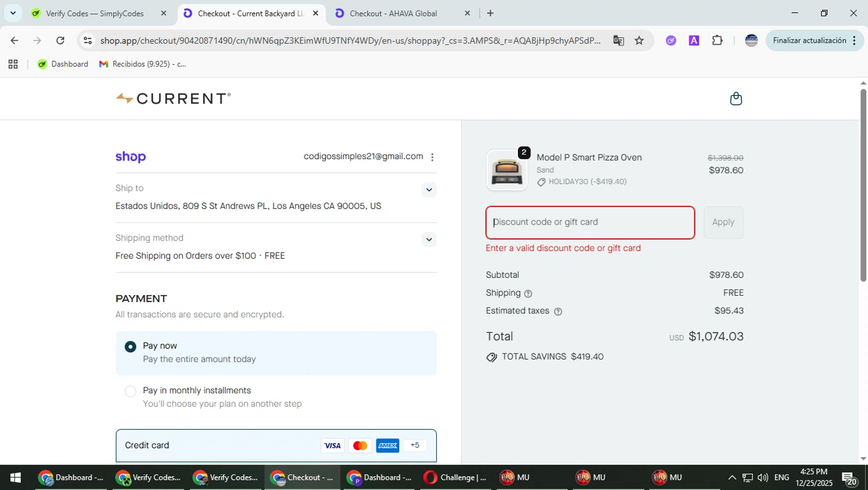Click Finalizar actualización button
The width and height of the screenshot is (868, 490).
pos(815,40)
